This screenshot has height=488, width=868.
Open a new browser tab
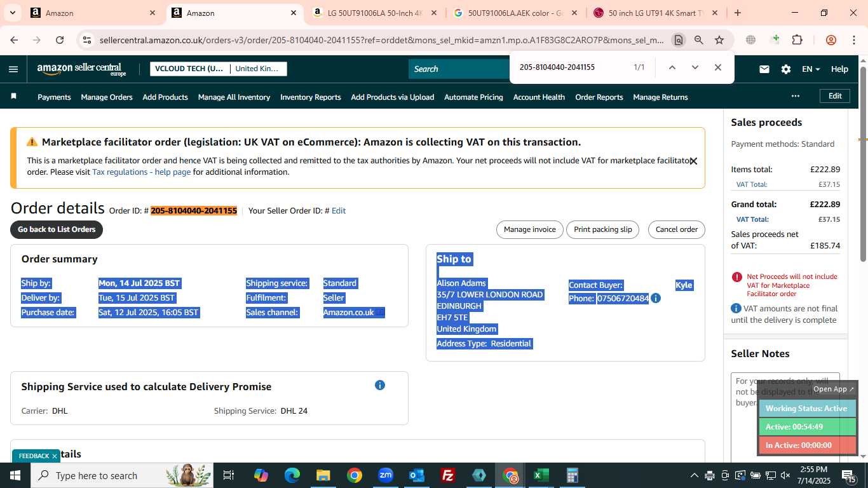pyautogui.click(x=738, y=13)
